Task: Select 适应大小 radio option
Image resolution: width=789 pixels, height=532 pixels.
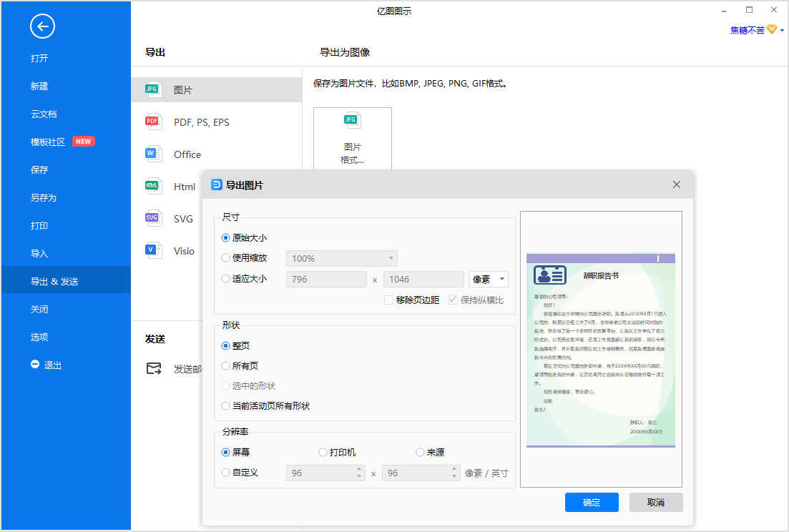Action: tap(225, 278)
